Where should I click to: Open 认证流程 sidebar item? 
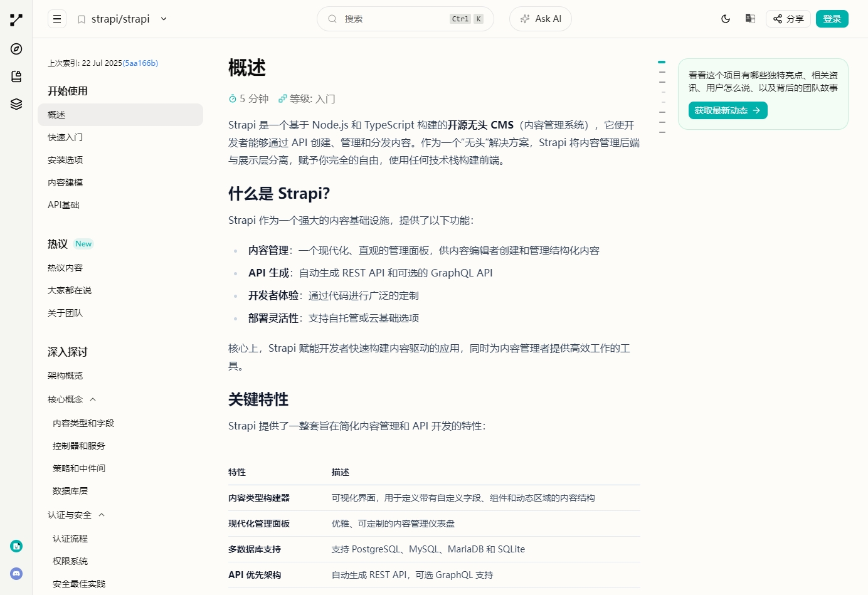click(x=70, y=539)
